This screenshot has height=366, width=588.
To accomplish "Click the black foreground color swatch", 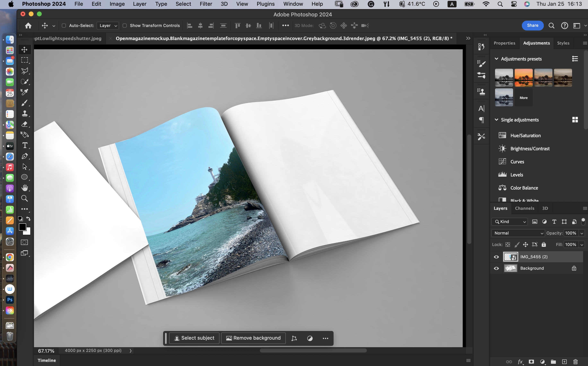I will (22, 227).
